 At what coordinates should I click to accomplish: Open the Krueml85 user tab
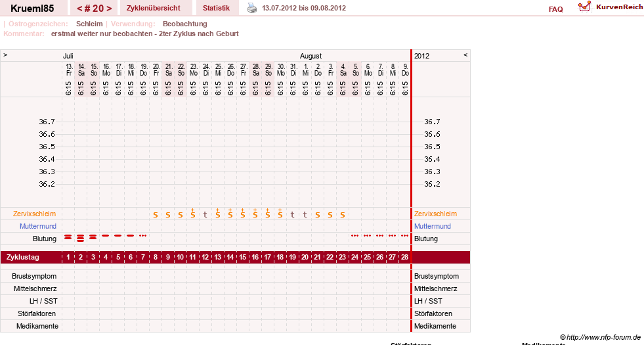pyautogui.click(x=32, y=9)
